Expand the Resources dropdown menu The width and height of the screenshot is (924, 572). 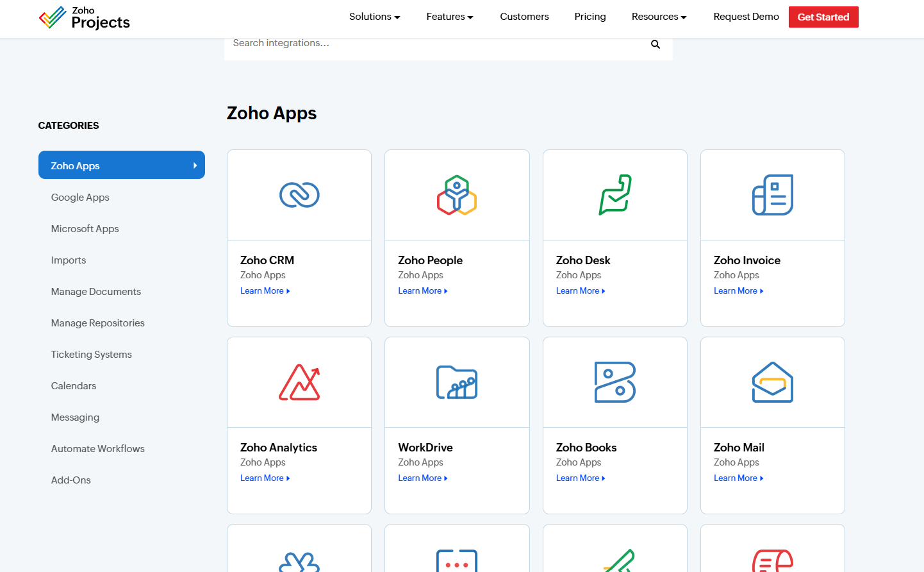(x=659, y=17)
